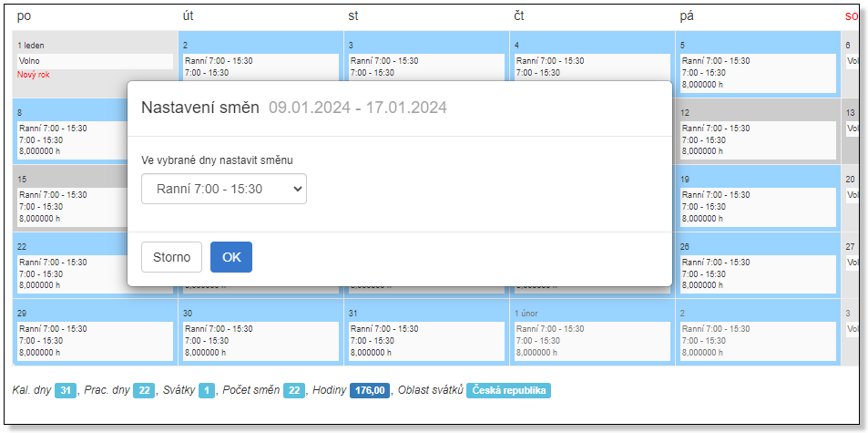The image size is (868, 433).
Task: Select the 1 únor calendar cell
Action: [591, 333]
